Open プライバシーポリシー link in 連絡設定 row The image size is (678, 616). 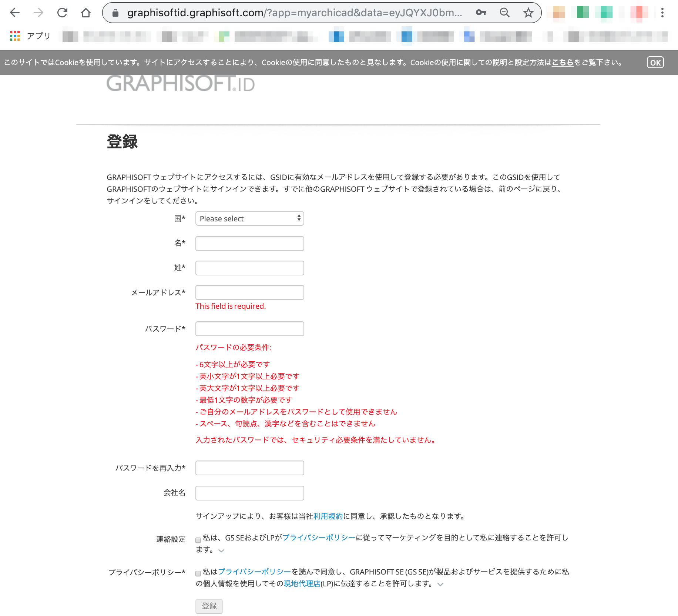coord(319,538)
